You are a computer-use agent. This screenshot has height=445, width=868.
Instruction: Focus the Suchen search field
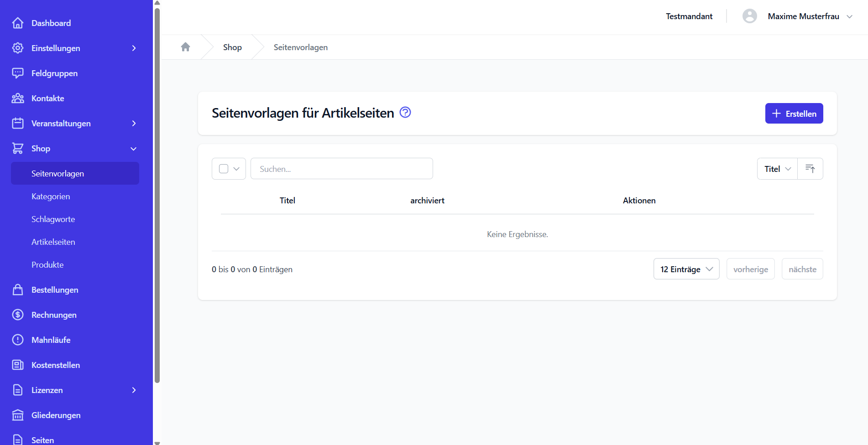pyautogui.click(x=341, y=169)
